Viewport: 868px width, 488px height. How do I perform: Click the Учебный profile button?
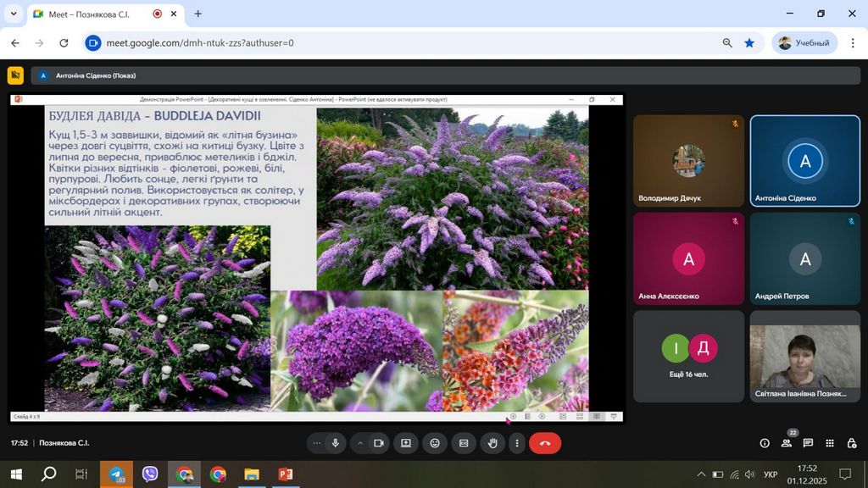804,43
